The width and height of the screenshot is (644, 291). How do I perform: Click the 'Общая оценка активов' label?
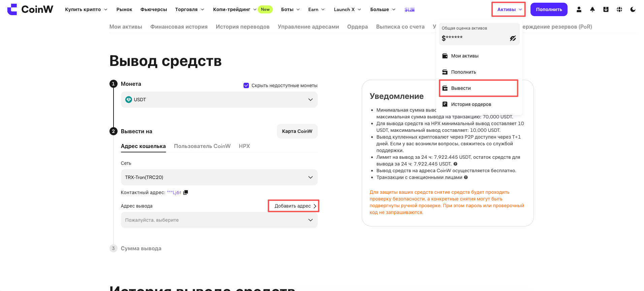click(464, 28)
